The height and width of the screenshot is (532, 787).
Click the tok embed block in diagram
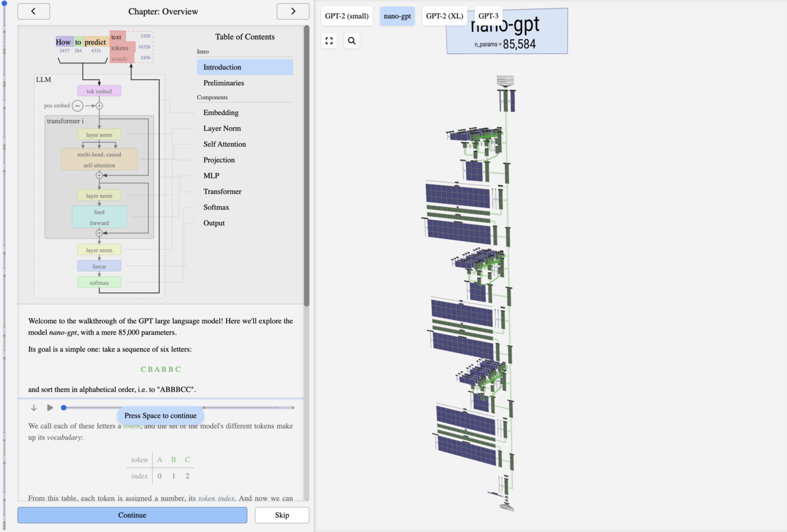coord(99,91)
